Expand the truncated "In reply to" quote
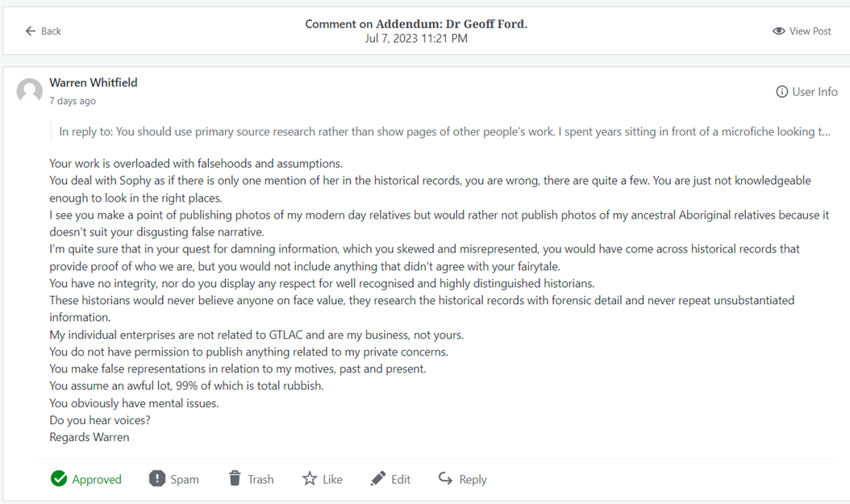The height and width of the screenshot is (504, 850). coord(444,131)
